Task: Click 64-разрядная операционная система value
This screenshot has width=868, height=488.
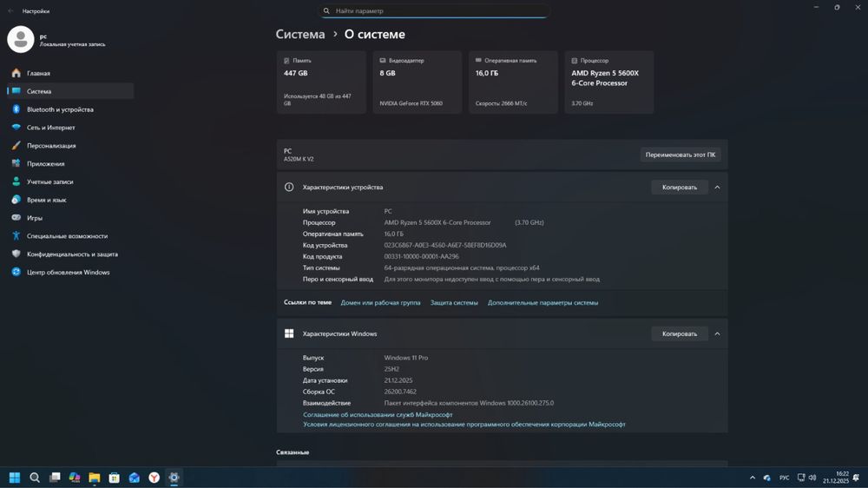Action: pyautogui.click(x=462, y=267)
